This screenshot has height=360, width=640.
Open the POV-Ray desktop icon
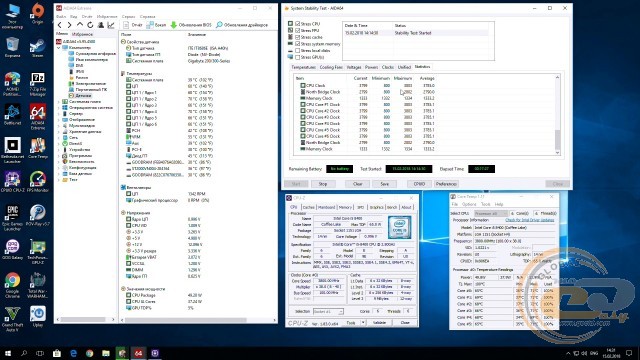click(x=38, y=216)
